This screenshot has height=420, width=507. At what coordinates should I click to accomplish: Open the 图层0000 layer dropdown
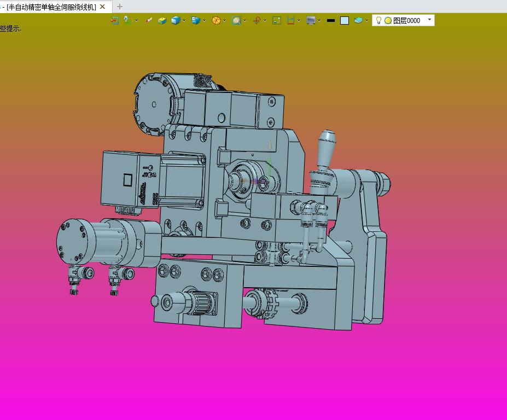coord(429,20)
